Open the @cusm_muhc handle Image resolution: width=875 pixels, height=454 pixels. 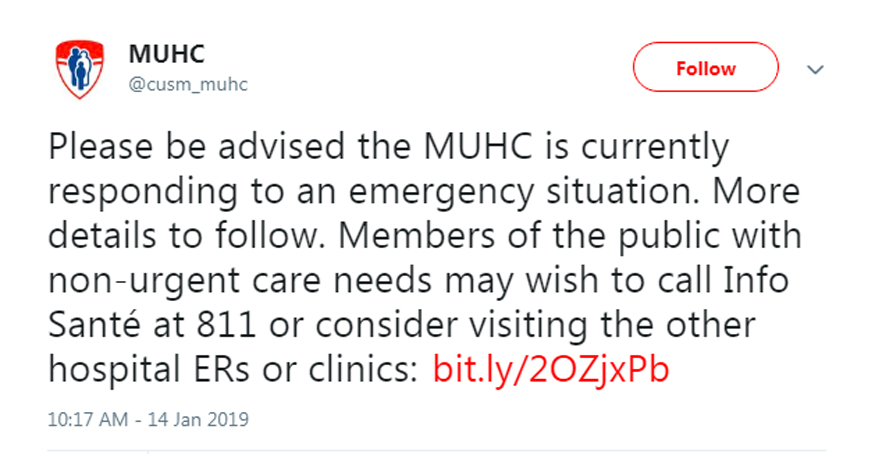click(188, 84)
